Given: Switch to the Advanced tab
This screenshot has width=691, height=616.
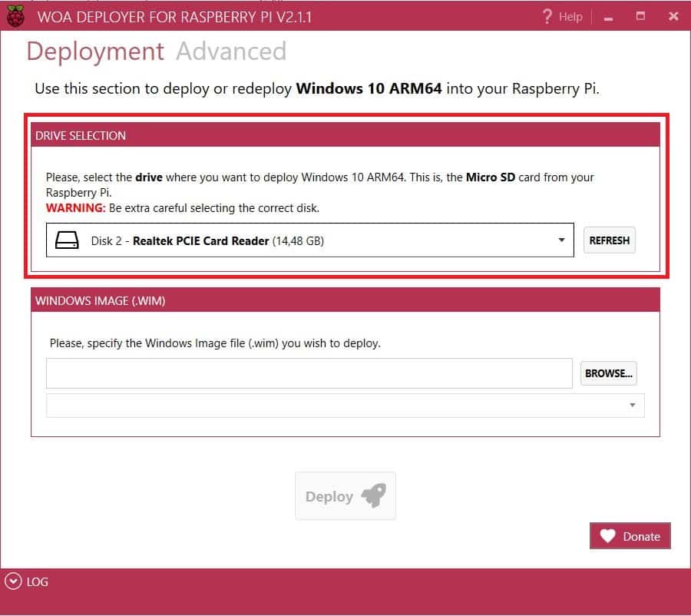Looking at the screenshot, I should pos(231,51).
